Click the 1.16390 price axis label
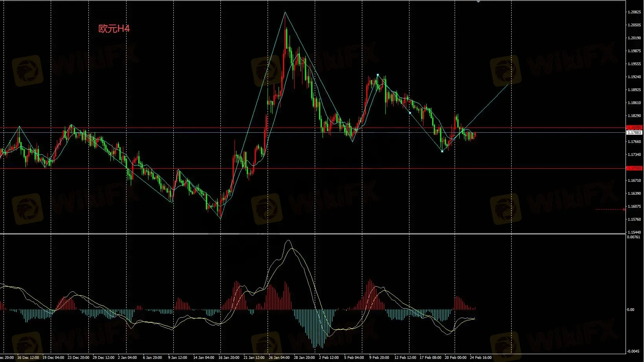Image resolution: width=644 pixels, height=362 pixels. tap(634, 194)
